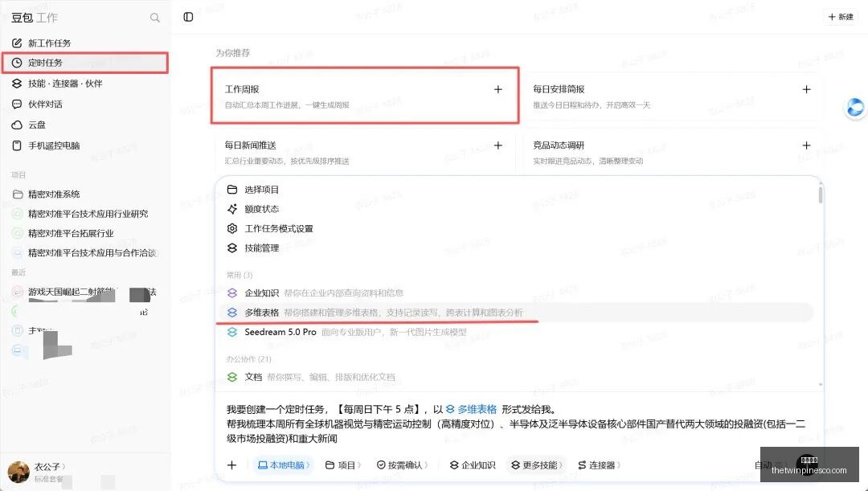Viewport: 868px width, 491px height.
Task: Open the 更多技能 dropdown chip
Action: [x=536, y=465]
